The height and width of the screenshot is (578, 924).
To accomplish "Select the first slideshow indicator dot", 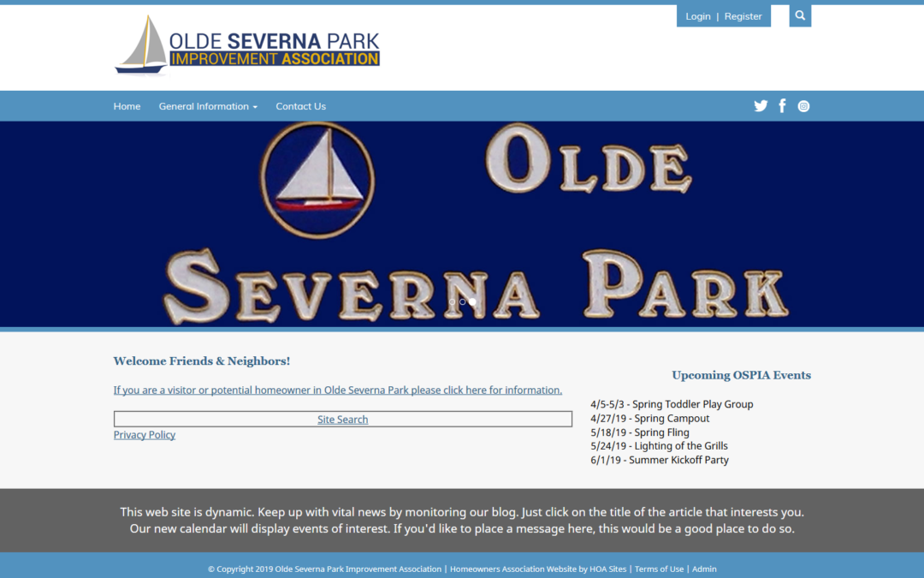I will pos(452,302).
